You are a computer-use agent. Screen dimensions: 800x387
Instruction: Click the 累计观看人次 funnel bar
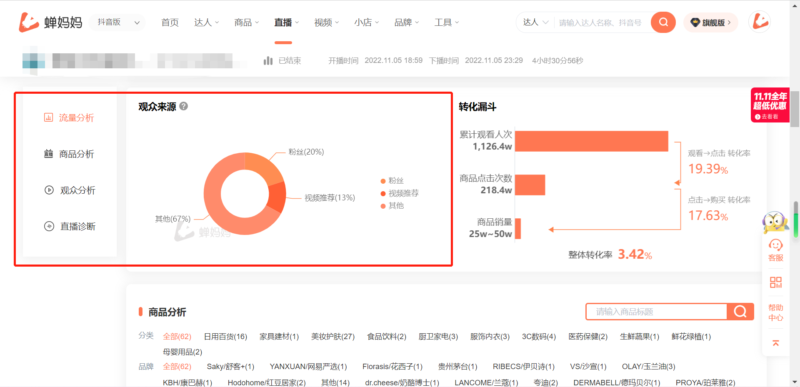click(x=591, y=141)
